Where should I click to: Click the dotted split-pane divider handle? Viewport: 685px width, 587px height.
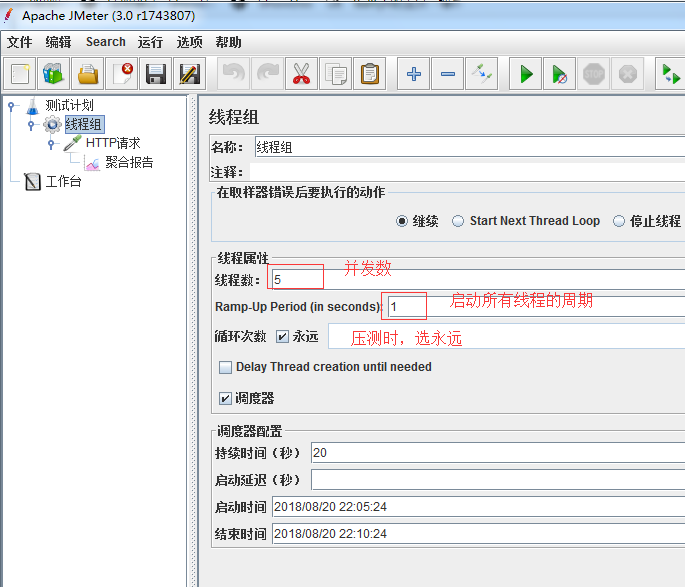(x=192, y=341)
